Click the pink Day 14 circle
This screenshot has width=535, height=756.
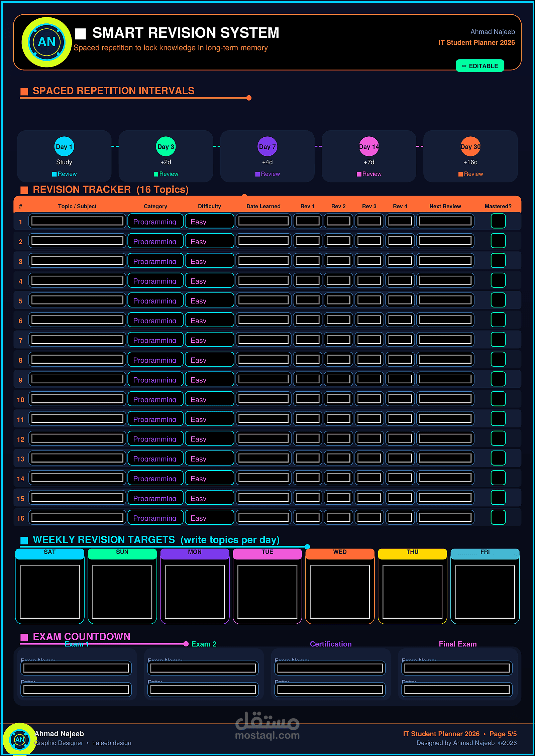pyautogui.click(x=368, y=146)
